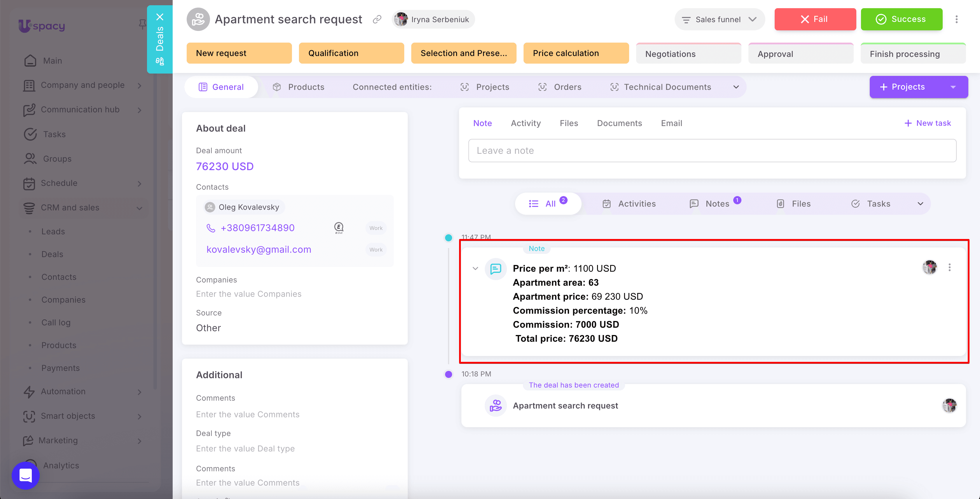Screen dimensions: 980x499
Task: Open Projects button dropdown arrow
Action: click(953, 87)
